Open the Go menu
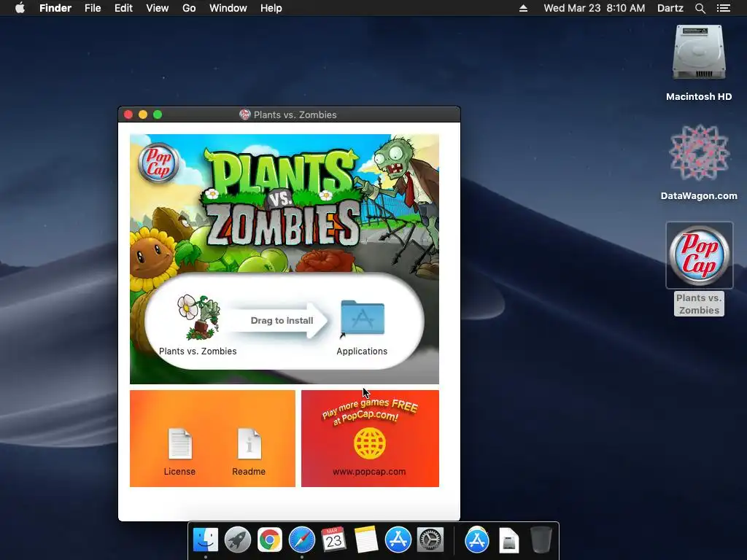 tap(189, 8)
